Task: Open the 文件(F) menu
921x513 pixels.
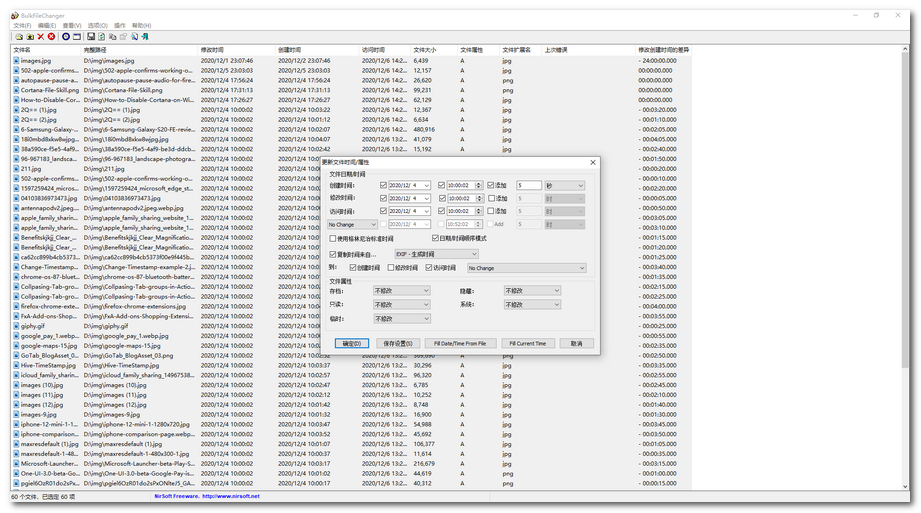Action: 22,25
